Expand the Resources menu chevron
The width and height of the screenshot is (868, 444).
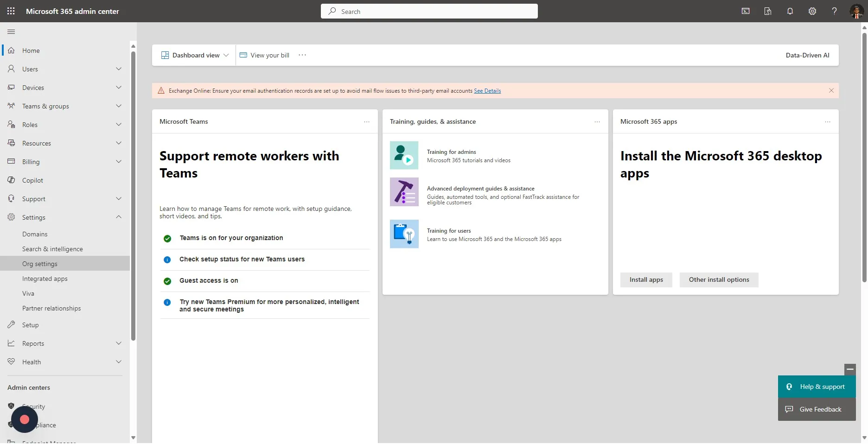(x=119, y=143)
